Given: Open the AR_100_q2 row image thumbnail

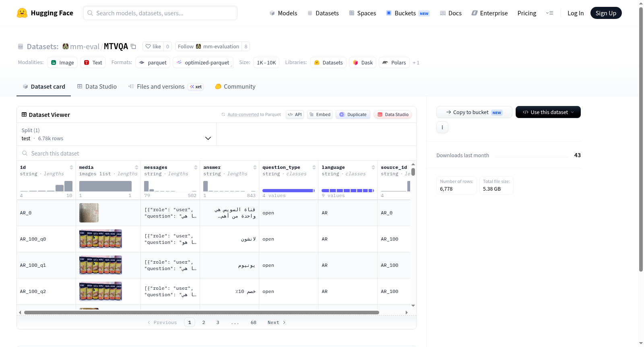Looking at the screenshot, I should pyautogui.click(x=101, y=291).
